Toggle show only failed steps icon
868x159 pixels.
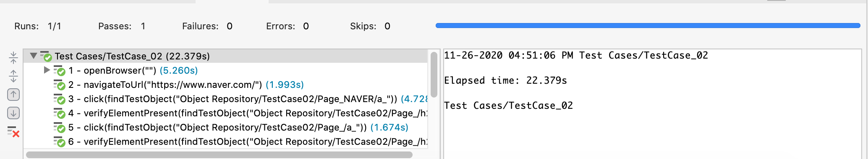13,132
